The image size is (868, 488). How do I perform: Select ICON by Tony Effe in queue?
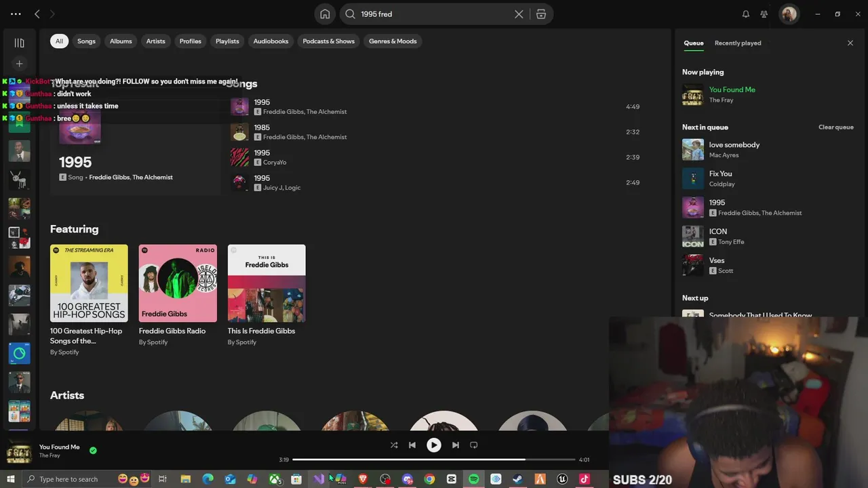(768, 237)
